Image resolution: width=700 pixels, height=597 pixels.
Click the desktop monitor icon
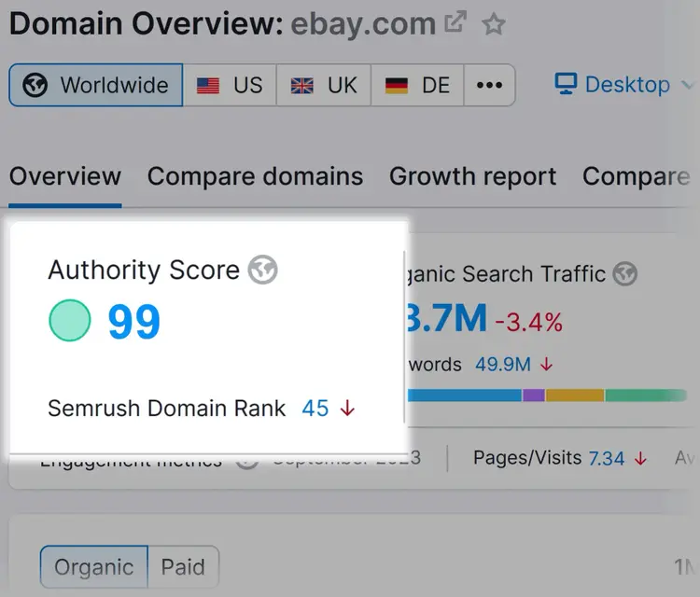[x=567, y=84]
